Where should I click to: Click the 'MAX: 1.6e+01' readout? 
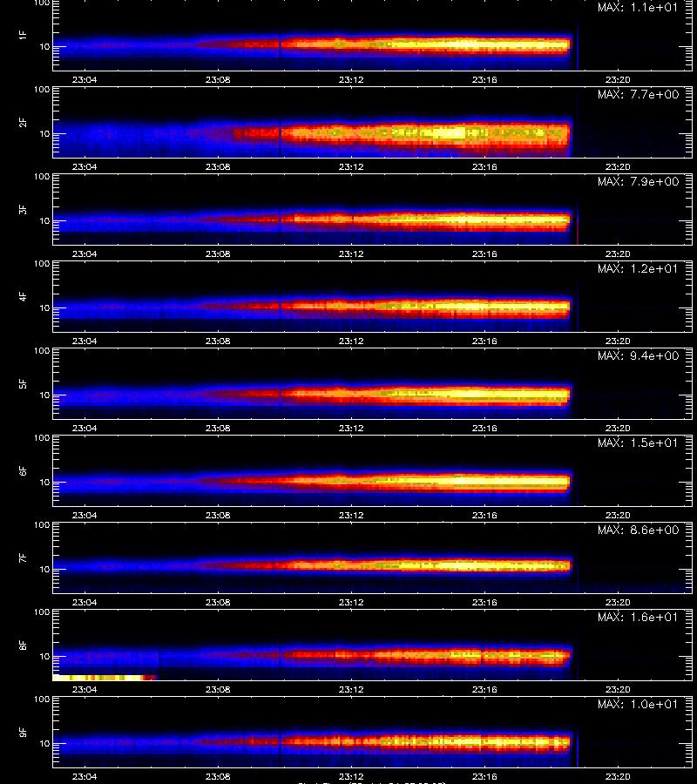[x=638, y=617]
